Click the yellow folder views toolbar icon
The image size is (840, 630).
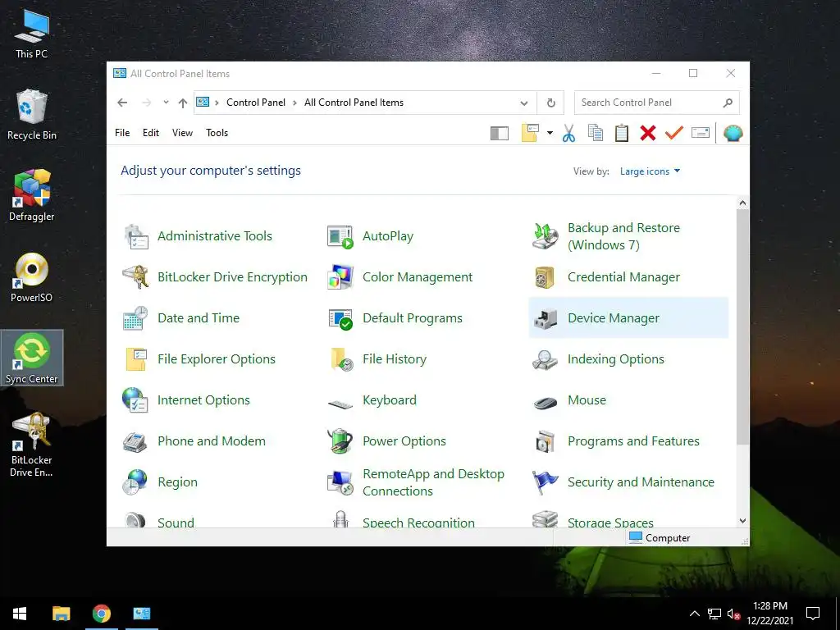(530, 133)
